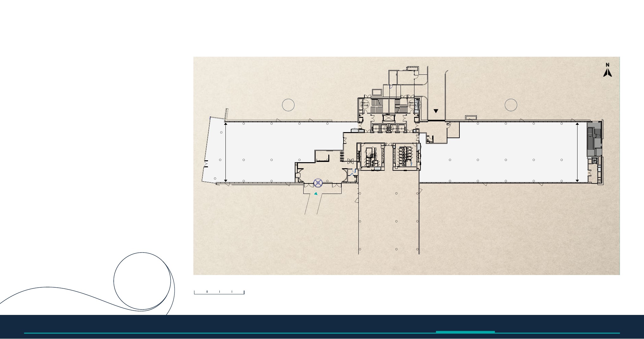Screen dimensions: 644x339
Task: Click the angled room at the far west end
Action: 214,150
